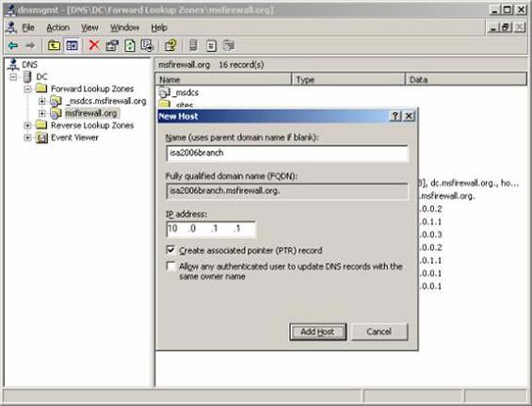Select _msdcs.msfirewall.org zone label
Viewport: 532px width, 406px height.
pyautogui.click(x=105, y=101)
